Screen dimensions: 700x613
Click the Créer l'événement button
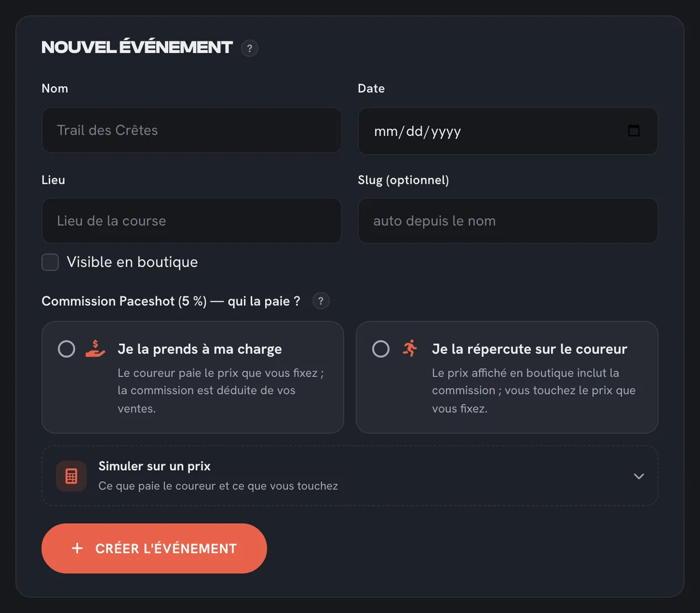tap(154, 548)
